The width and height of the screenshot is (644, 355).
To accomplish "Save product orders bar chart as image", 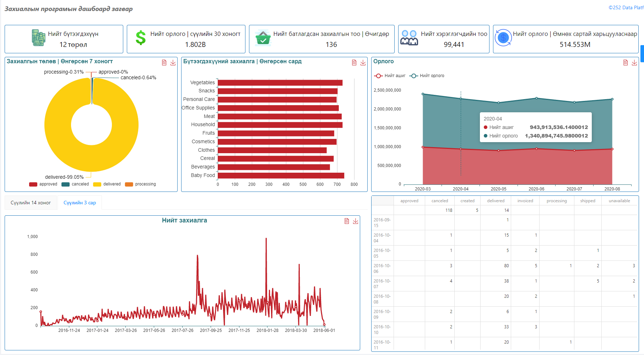I will pos(363,63).
